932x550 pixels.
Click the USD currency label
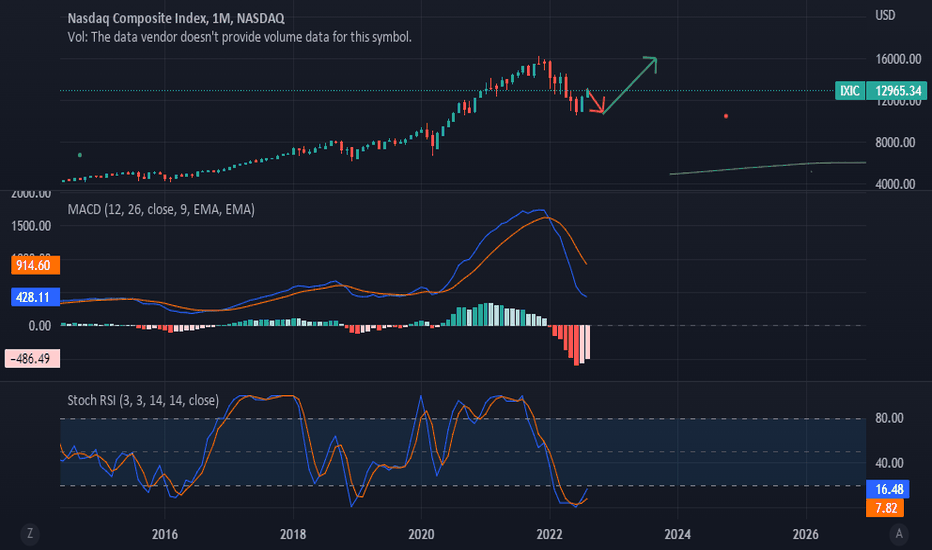pyautogui.click(x=885, y=15)
